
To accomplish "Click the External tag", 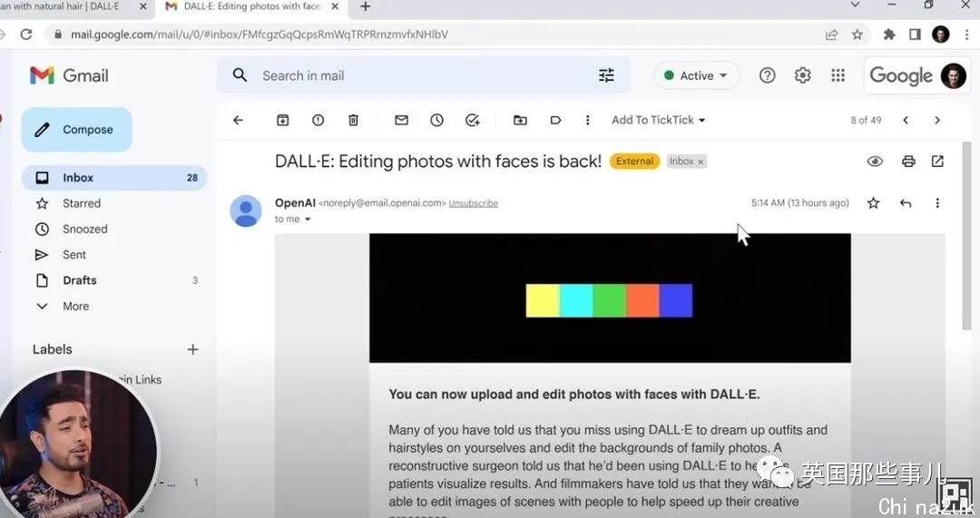I will coord(634,161).
